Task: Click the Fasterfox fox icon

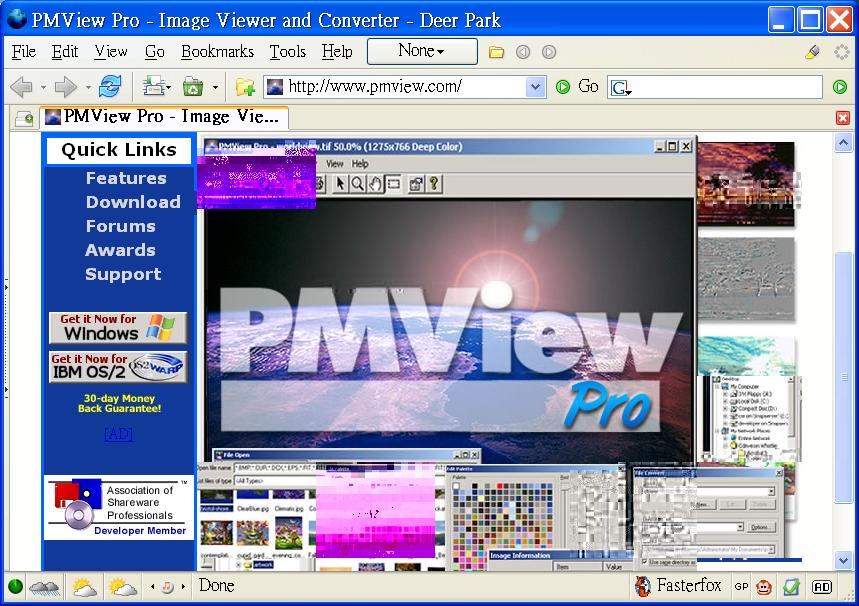Action: 643,586
